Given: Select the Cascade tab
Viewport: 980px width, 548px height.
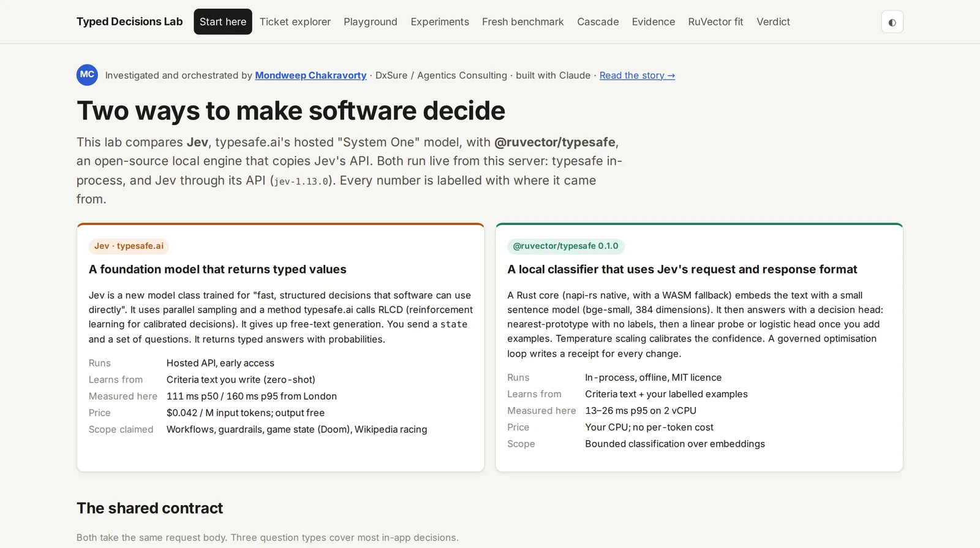Looking at the screenshot, I should 598,21.
